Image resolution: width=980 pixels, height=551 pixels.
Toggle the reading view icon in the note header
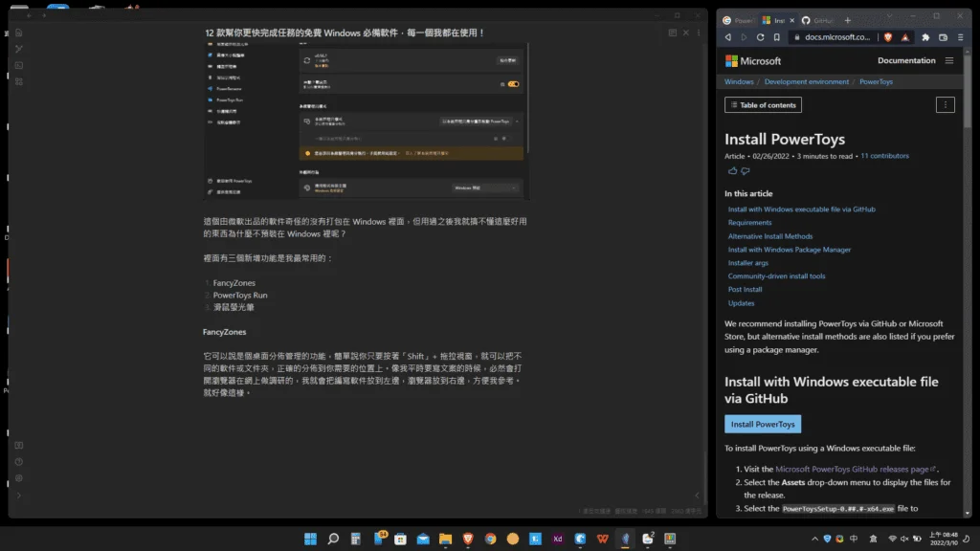[673, 33]
